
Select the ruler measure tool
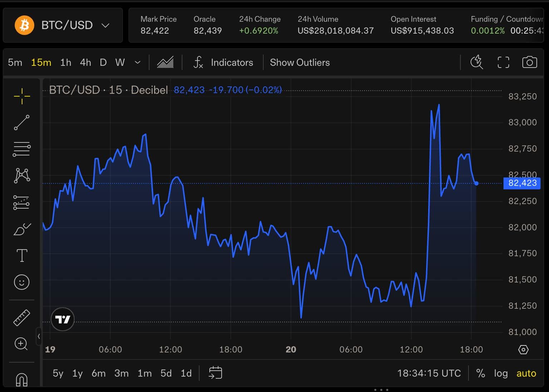pos(21,318)
